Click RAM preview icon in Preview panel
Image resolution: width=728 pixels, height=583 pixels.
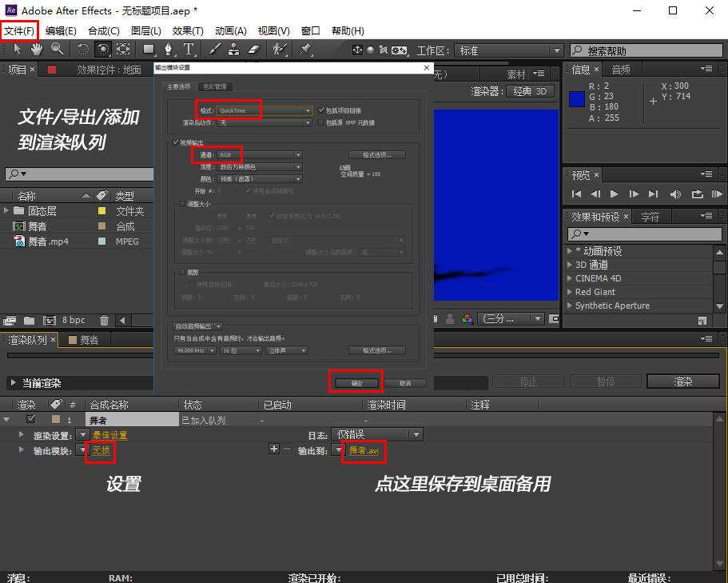click(x=717, y=194)
